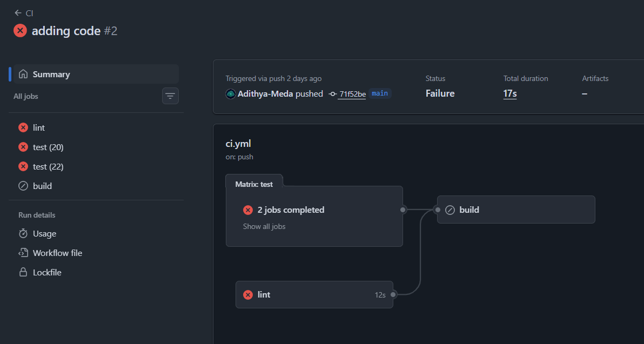The image size is (644, 344).
Task: Click the All jobs heading
Action: point(26,97)
